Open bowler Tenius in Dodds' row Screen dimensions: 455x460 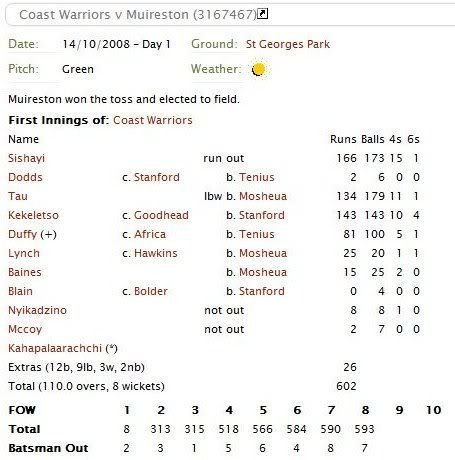click(x=257, y=177)
